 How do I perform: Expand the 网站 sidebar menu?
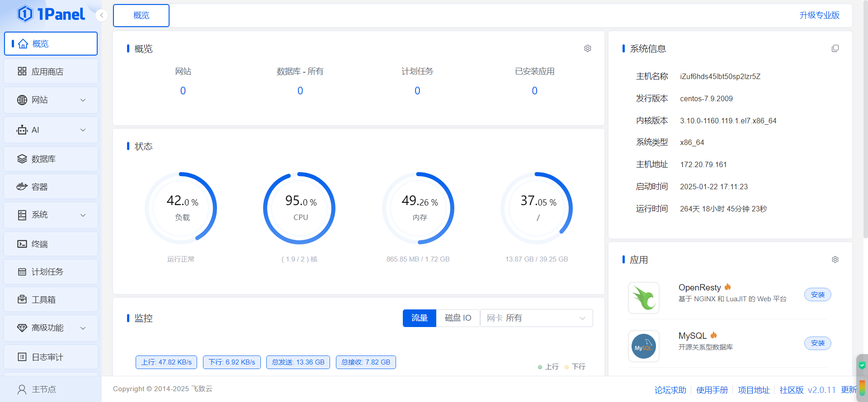click(x=51, y=100)
